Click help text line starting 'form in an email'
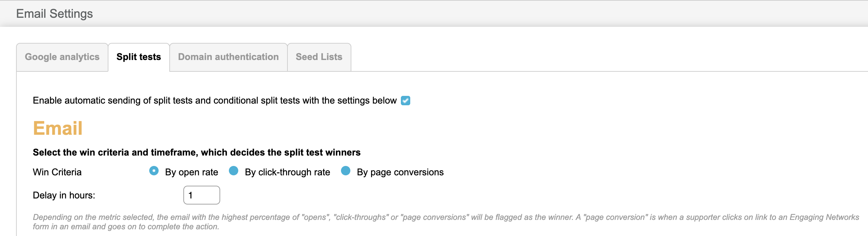 126,227
